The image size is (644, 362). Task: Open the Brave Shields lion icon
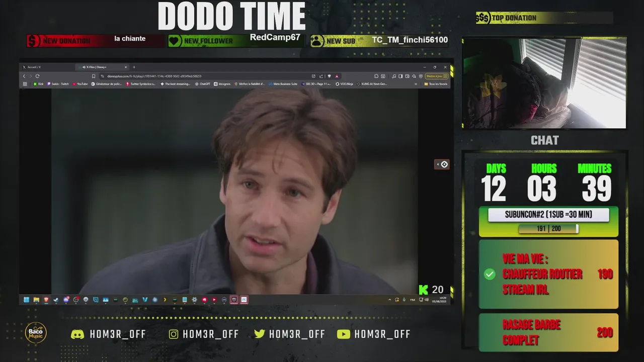pyautogui.click(x=329, y=76)
